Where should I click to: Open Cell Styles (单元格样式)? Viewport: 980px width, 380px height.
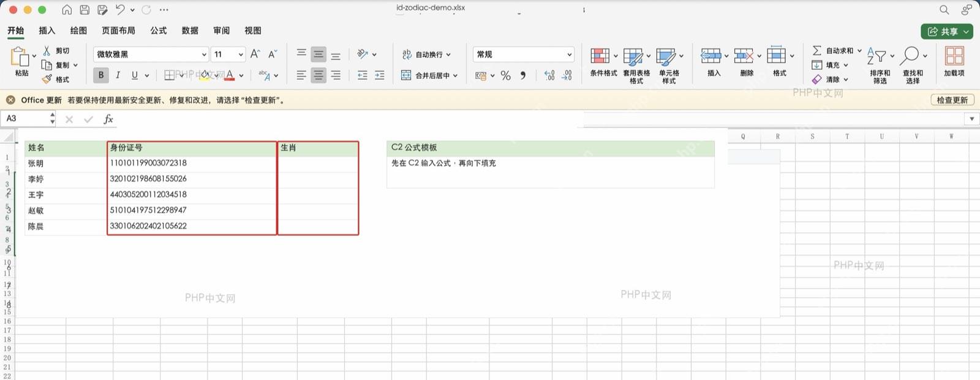point(669,66)
